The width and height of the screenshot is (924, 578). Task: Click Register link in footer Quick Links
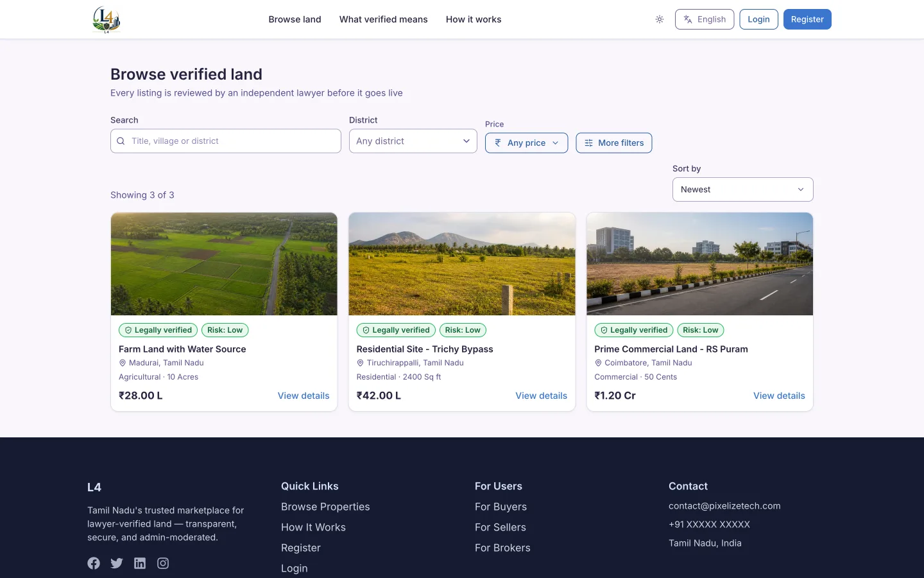[x=301, y=548]
